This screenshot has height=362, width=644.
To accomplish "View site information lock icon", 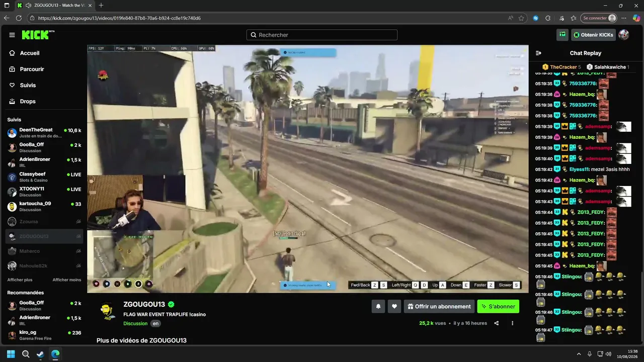I will click(32, 18).
